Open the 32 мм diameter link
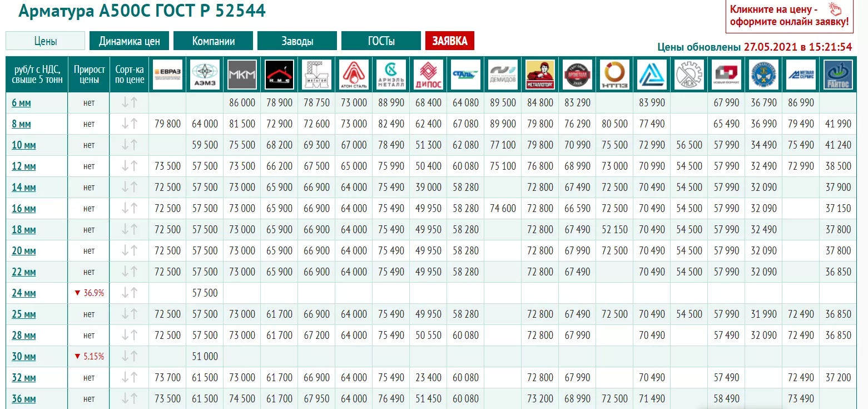The height and width of the screenshot is (409, 868). [x=24, y=378]
